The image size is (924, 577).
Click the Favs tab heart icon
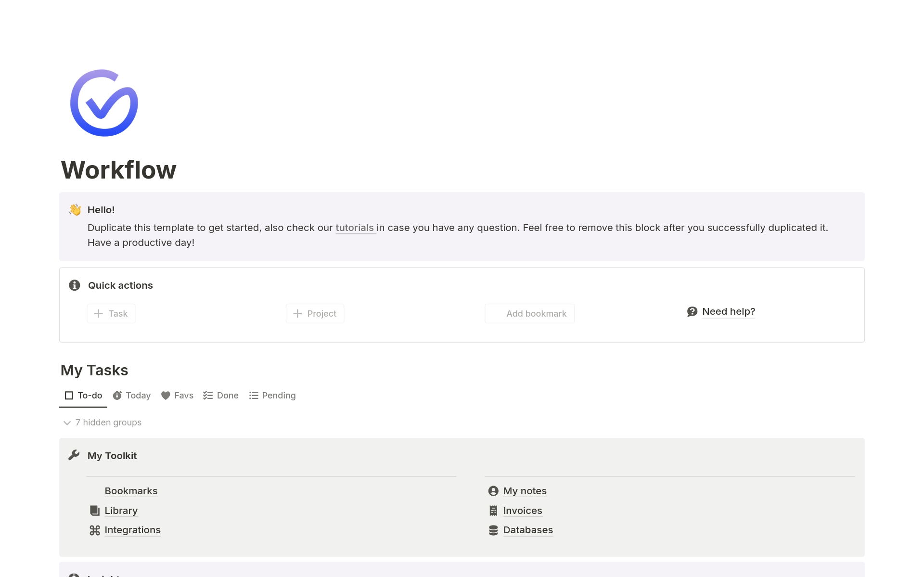166,396
